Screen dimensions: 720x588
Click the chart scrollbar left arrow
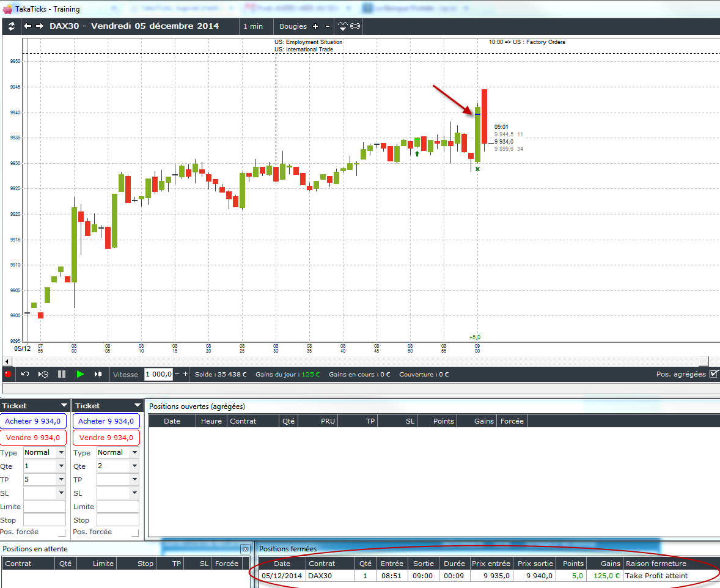click(7, 361)
